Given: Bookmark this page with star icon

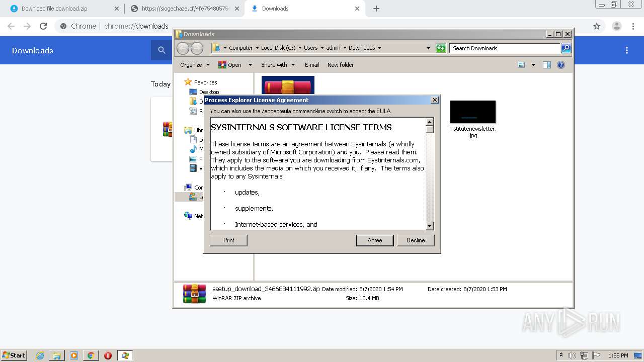Looking at the screenshot, I should coord(597,26).
